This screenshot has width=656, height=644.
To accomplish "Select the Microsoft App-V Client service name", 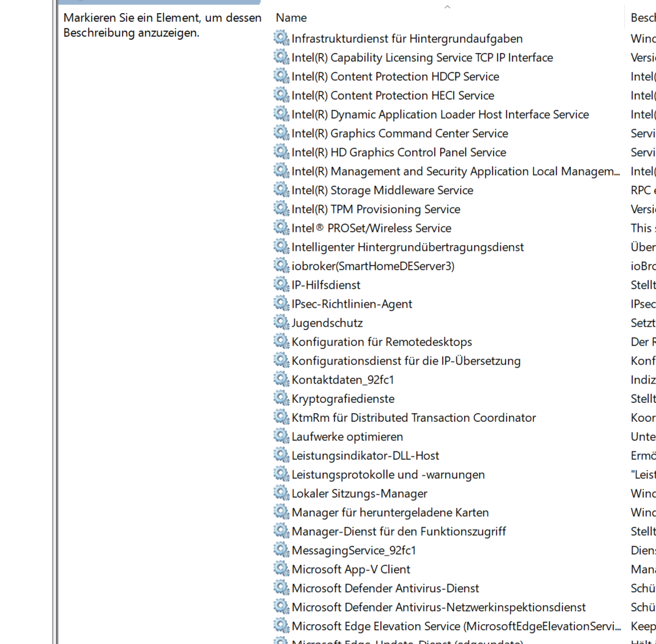I will point(351,569).
